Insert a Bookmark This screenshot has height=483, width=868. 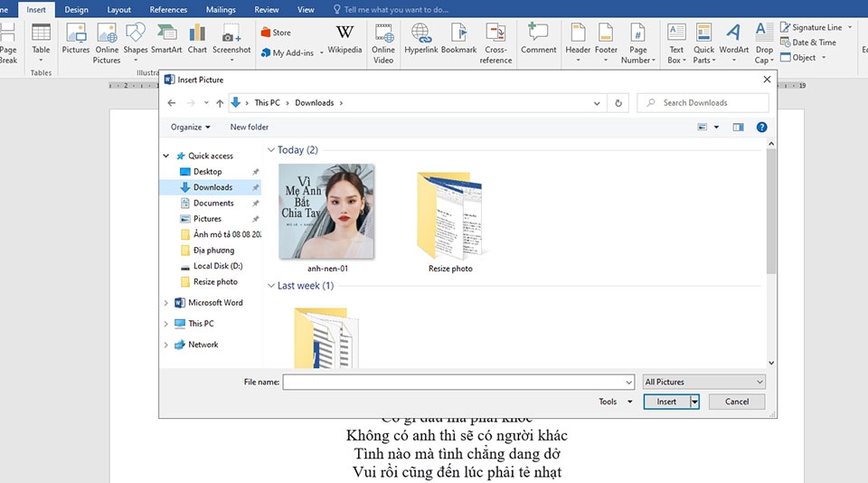[458, 39]
